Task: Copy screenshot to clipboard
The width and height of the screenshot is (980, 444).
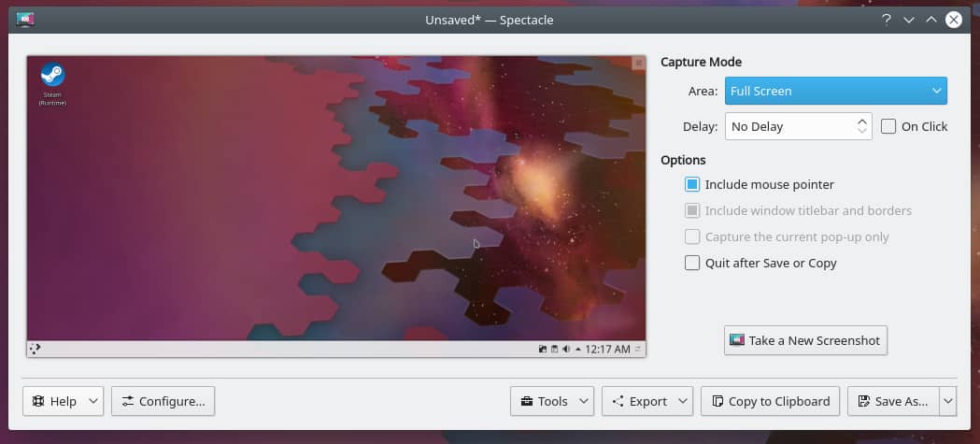Action: click(x=771, y=402)
